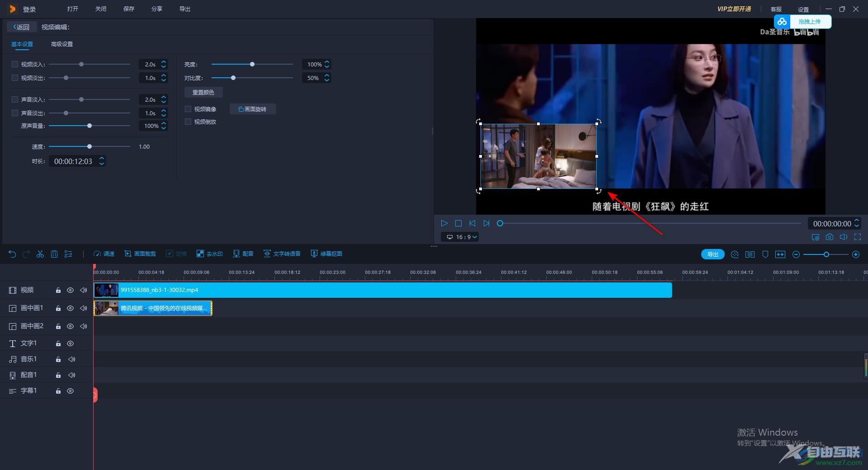
Task: Click the 原声音量 100% stepper arrows
Action: 164,126
